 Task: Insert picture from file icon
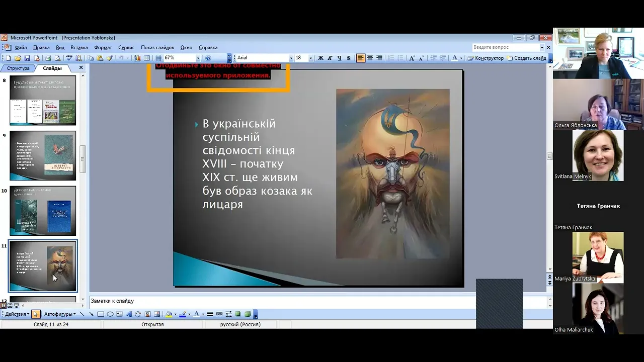157,314
